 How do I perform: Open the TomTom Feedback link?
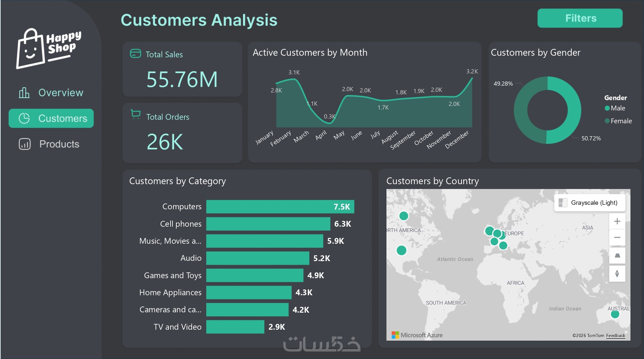[x=615, y=335]
